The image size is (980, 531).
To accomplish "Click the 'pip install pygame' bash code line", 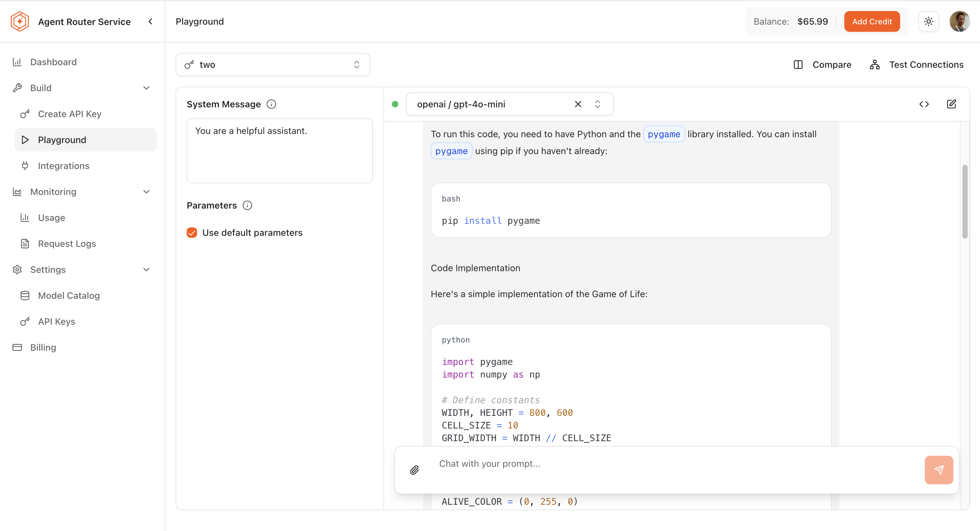I will (491, 221).
